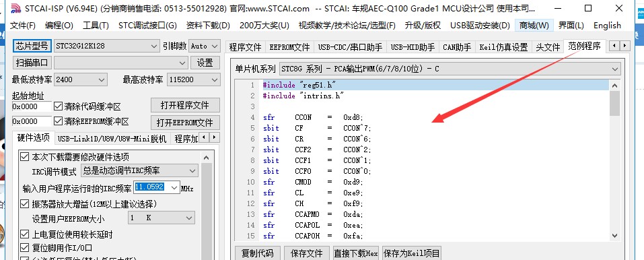This screenshot has height=260, width=644.
Task: Open the USB驱动安装(D) menu
Action: tap(480, 26)
